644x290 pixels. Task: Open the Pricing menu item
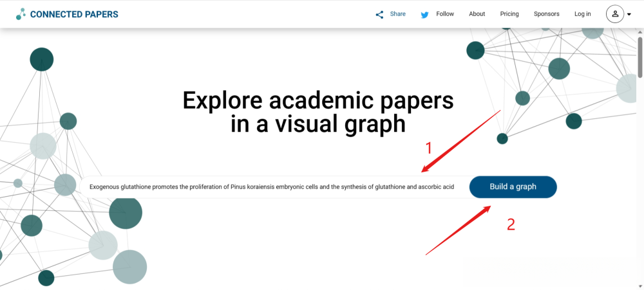click(509, 14)
